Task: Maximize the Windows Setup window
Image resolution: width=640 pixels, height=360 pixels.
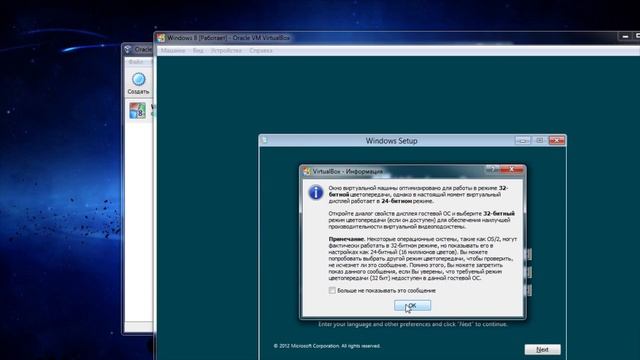Action: tap(540, 140)
